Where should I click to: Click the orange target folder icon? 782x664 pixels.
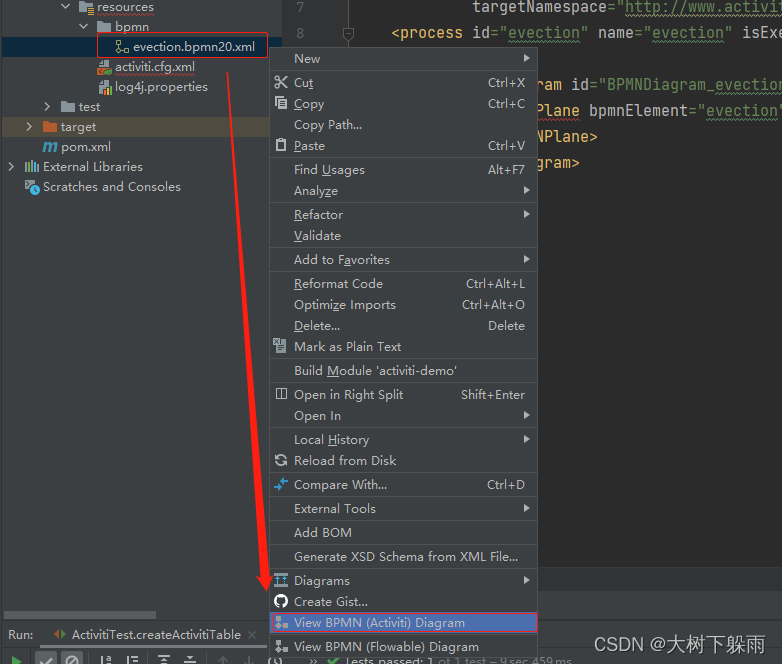[50, 127]
